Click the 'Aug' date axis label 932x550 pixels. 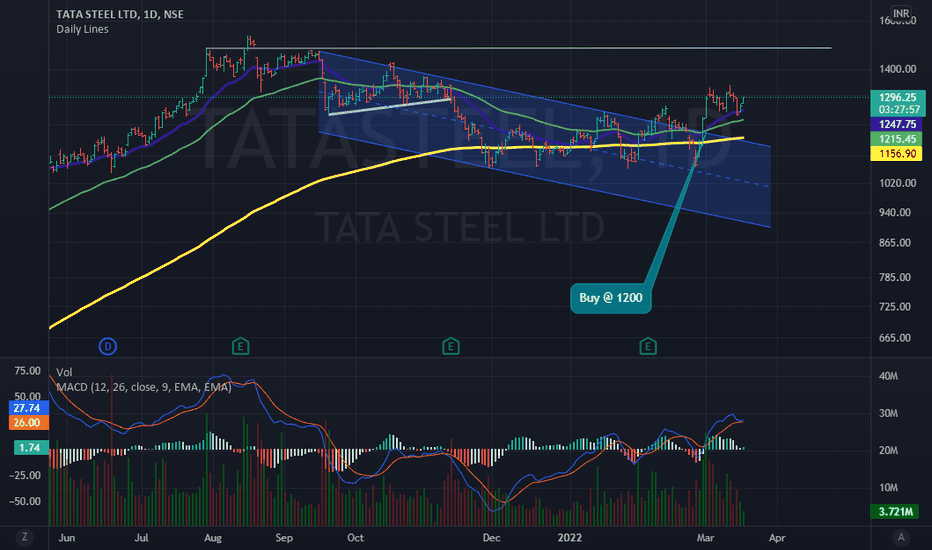(x=213, y=538)
